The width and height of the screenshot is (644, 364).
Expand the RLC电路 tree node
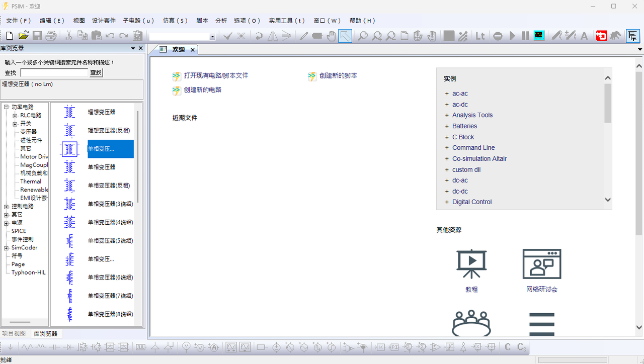point(15,116)
